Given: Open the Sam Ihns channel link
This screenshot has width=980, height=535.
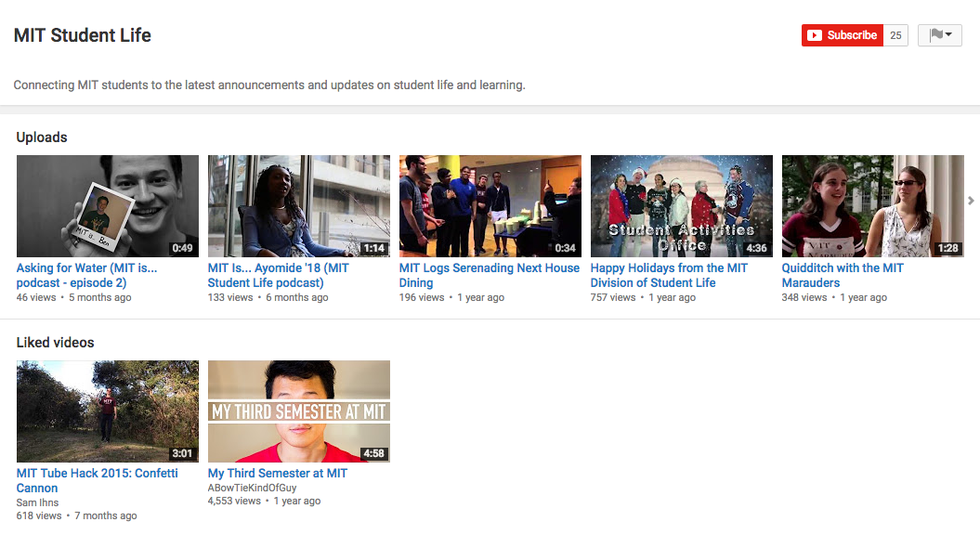Looking at the screenshot, I should (x=37, y=502).
